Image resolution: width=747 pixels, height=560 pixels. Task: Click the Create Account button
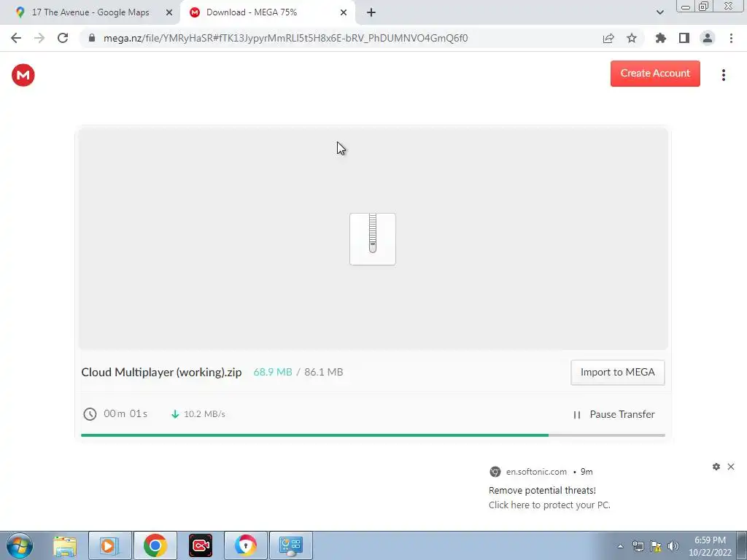[x=655, y=74]
